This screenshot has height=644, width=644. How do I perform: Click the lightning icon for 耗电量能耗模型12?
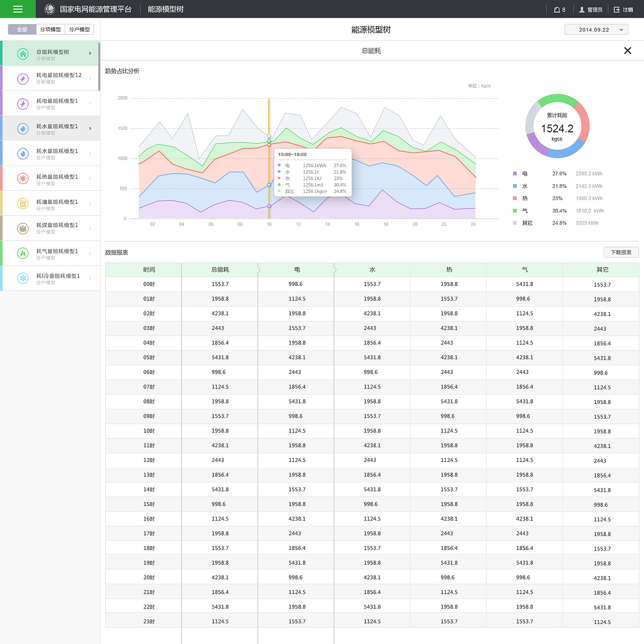(x=23, y=78)
